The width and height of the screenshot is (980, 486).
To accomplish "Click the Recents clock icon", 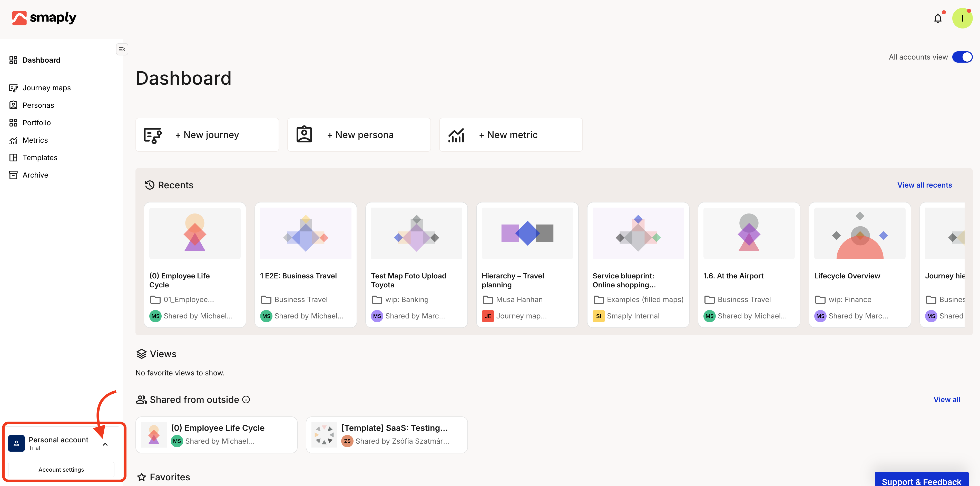I will [150, 185].
